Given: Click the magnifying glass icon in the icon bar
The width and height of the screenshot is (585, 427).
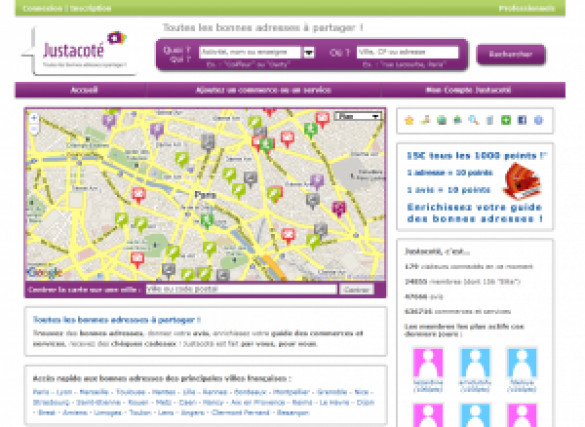Looking at the screenshot, I should tap(474, 120).
